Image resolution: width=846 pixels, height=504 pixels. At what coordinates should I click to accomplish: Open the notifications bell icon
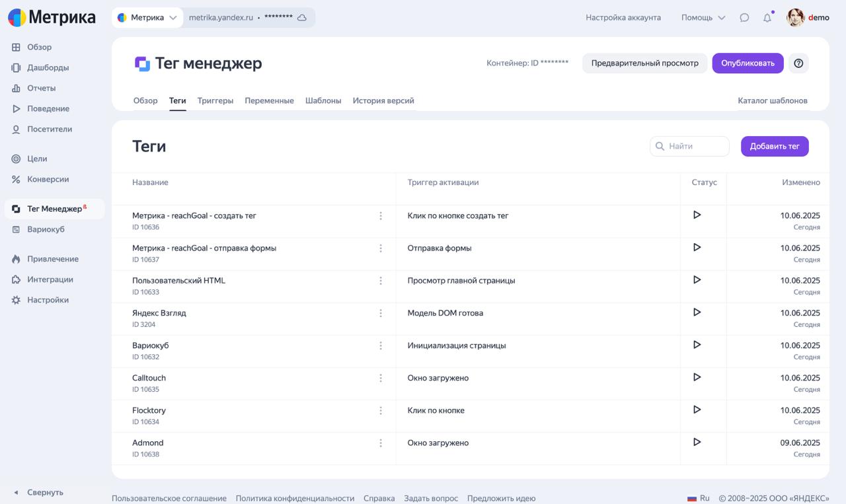767,18
